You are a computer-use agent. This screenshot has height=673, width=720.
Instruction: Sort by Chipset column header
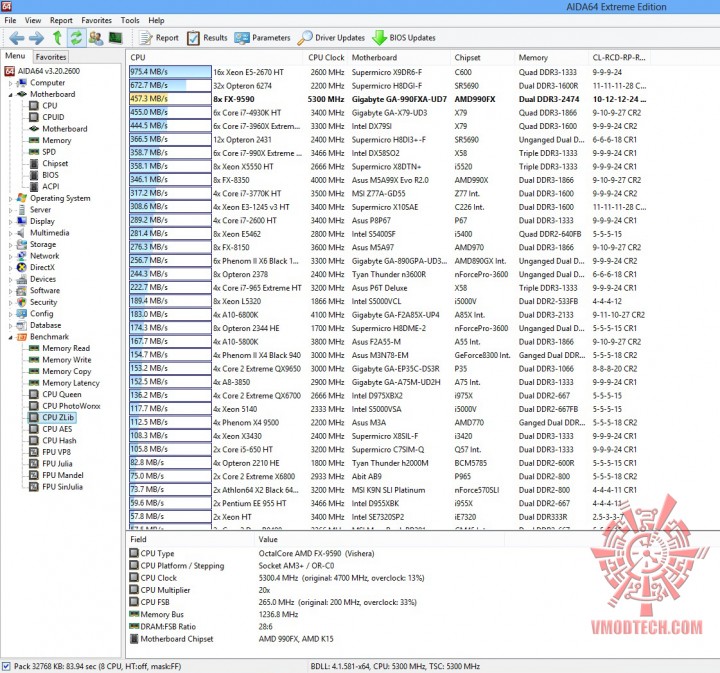pyautogui.click(x=483, y=57)
